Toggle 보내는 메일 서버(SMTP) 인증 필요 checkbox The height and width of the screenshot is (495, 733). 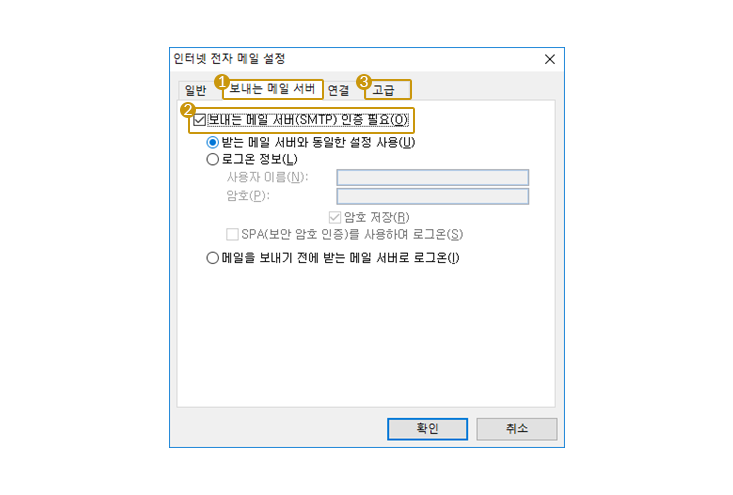(200, 120)
